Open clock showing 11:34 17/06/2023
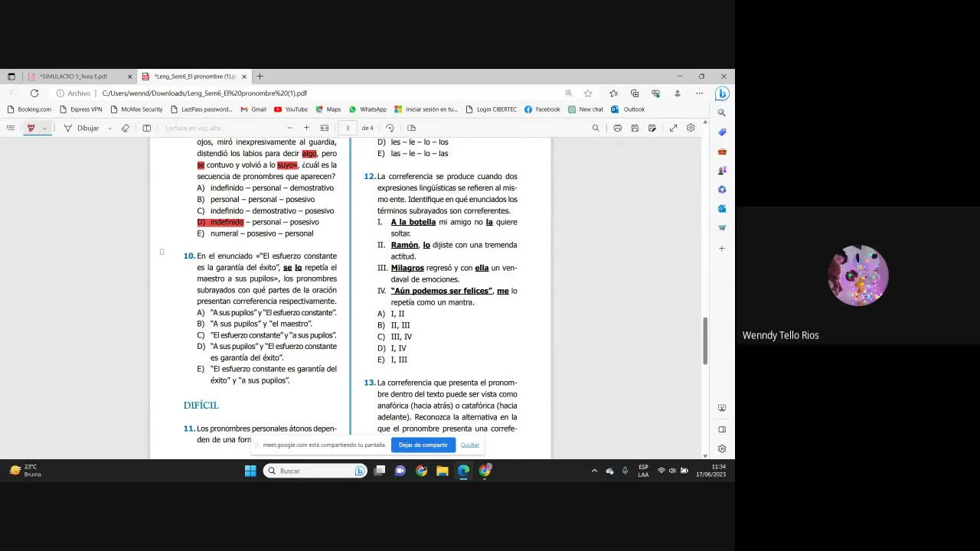The image size is (980, 551). tap(711, 471)
